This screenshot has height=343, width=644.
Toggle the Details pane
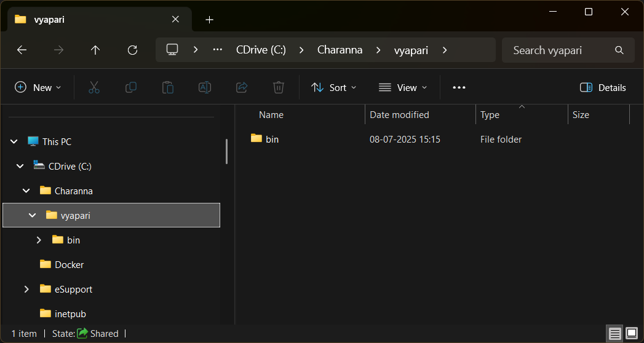coord(603,87)
